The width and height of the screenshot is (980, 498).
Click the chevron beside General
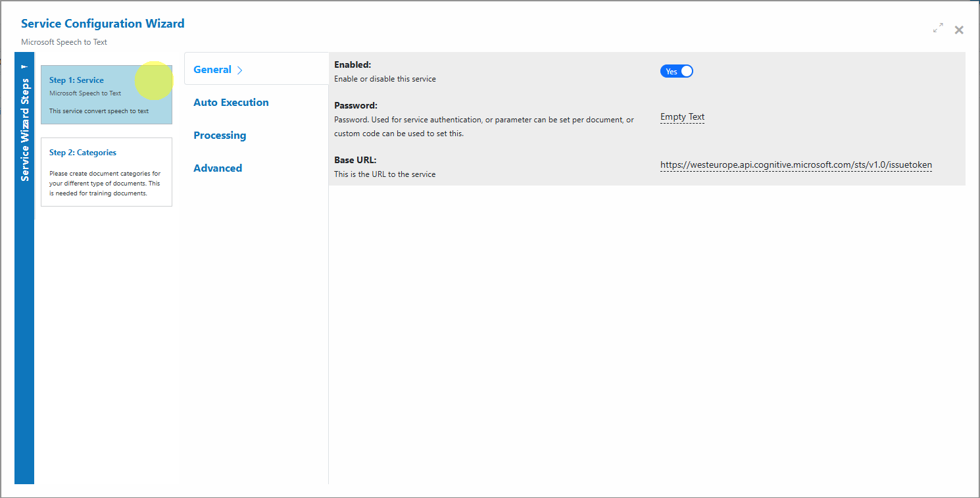(240, 70)
